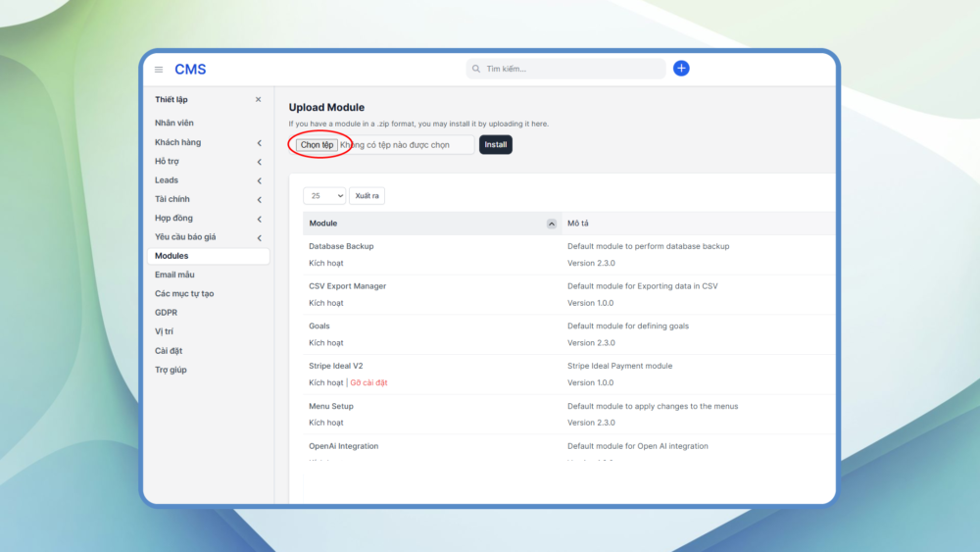Viewport: 980px width, 552px height.
Task: Click the Mô tả column header
Action: coord(577,224)
